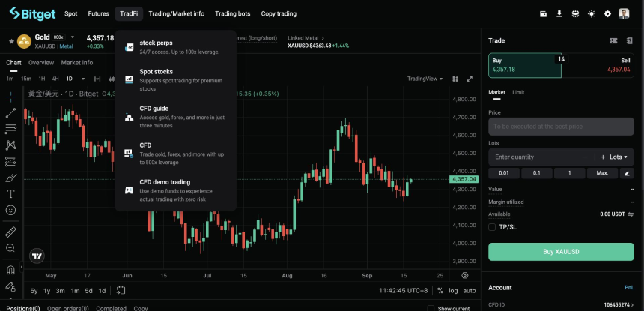Increase quantity with the plus stepper
The image size is (644, 311).
pos(603,157)
